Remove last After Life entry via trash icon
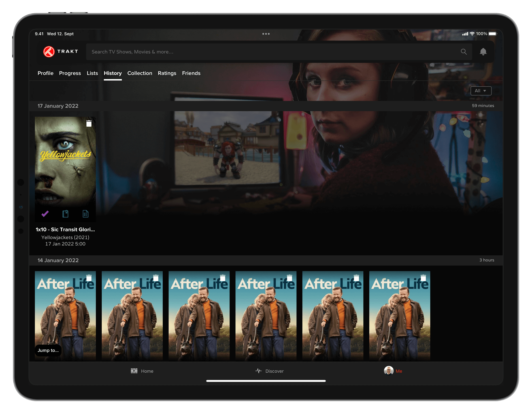Viewport: 532px width, 414px height. click(x=423, y=278)
